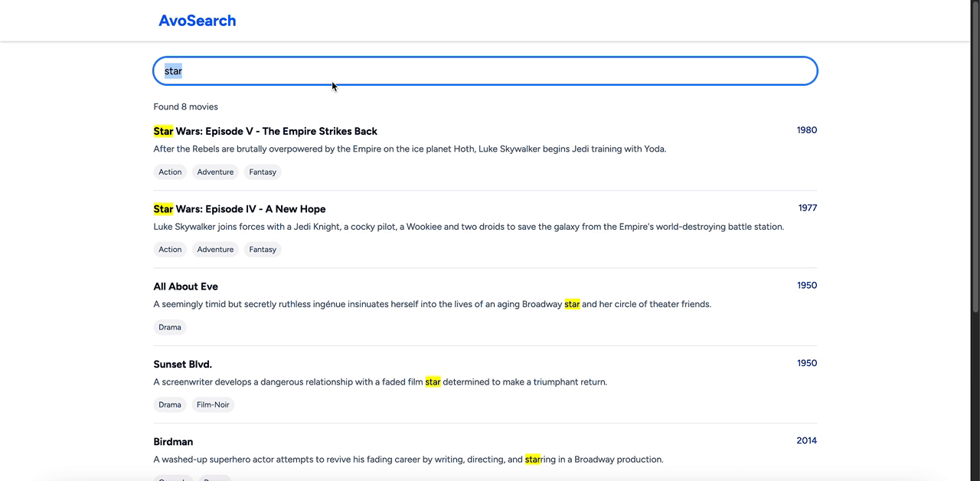The image size is (980, 481).
Task: Open Star Wars: Episode V movie title
Action: coord(265,131)
